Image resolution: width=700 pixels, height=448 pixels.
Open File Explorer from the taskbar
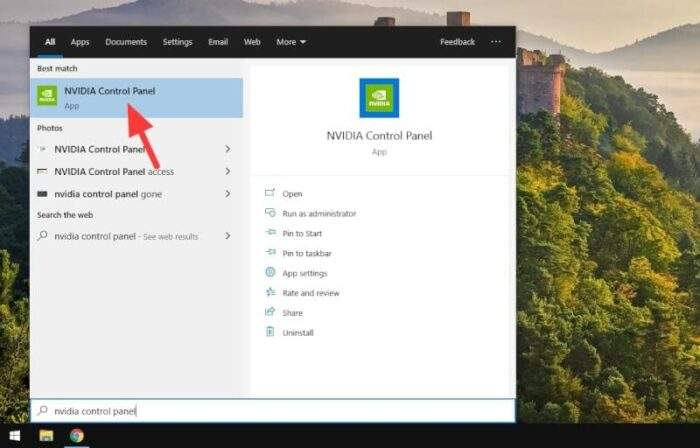click(46, 436)
